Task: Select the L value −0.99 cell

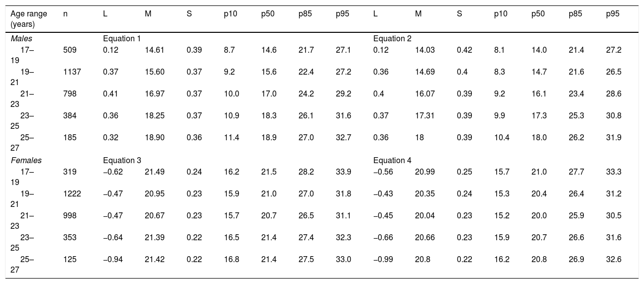Action: pos(384,259)
